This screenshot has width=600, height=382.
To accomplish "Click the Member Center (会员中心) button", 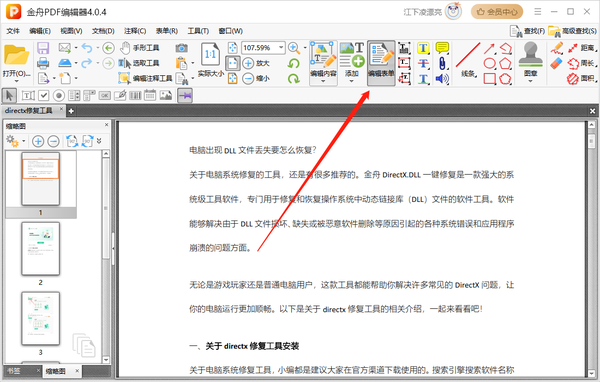I will point(497,12).
